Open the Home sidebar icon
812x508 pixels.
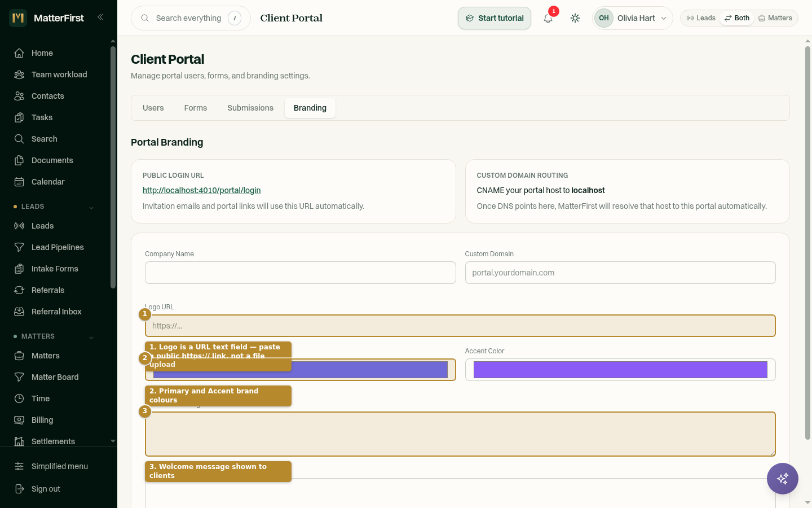coord(19,53)
